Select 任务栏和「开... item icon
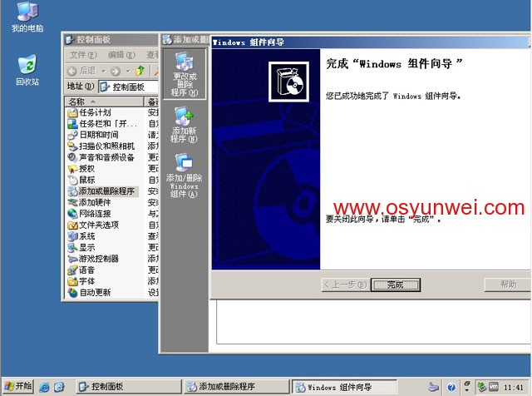This screenshot has height=396, width=532. click(x=72, y=124)
